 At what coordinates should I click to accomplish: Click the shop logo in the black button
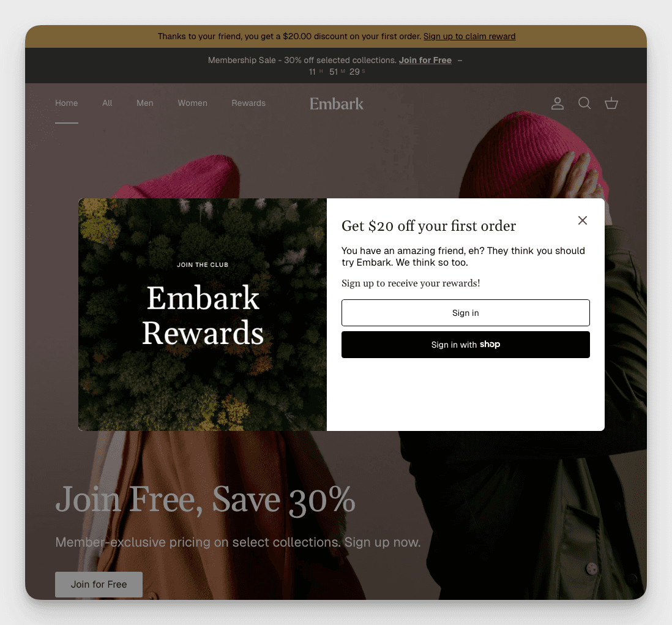490,344
